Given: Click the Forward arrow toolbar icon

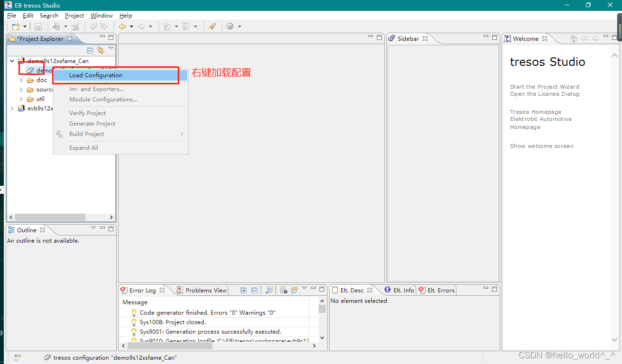Looking at the screenshot, I should pyautogui.click(x=141, y=27).
